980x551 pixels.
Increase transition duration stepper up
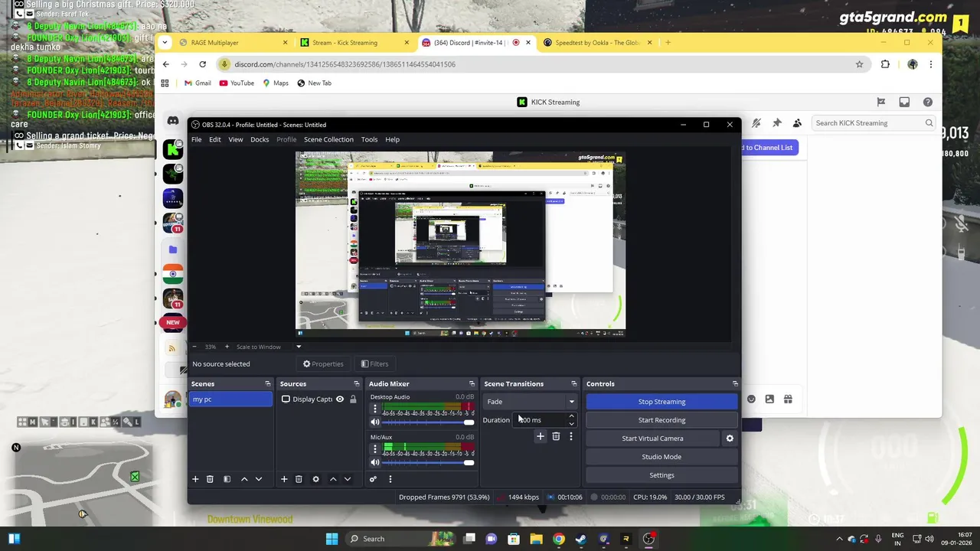pyautogui.click(x=571, y=416)
